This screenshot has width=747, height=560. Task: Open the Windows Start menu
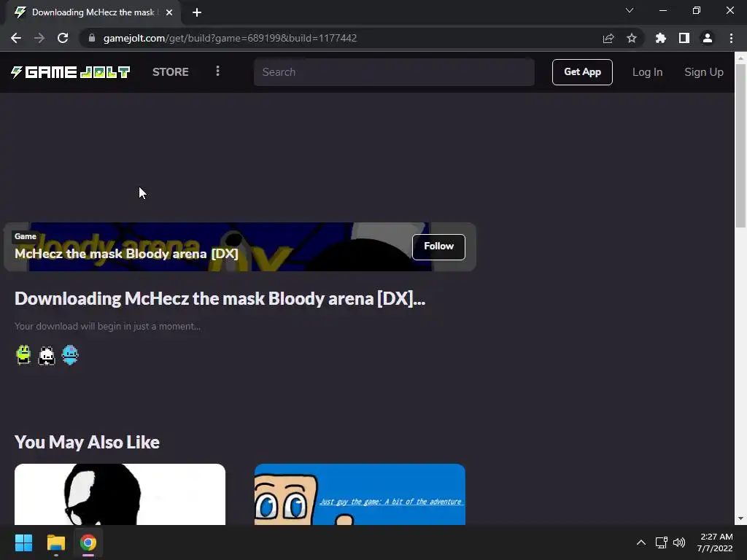pyautogui.click(x=23, y=542)
